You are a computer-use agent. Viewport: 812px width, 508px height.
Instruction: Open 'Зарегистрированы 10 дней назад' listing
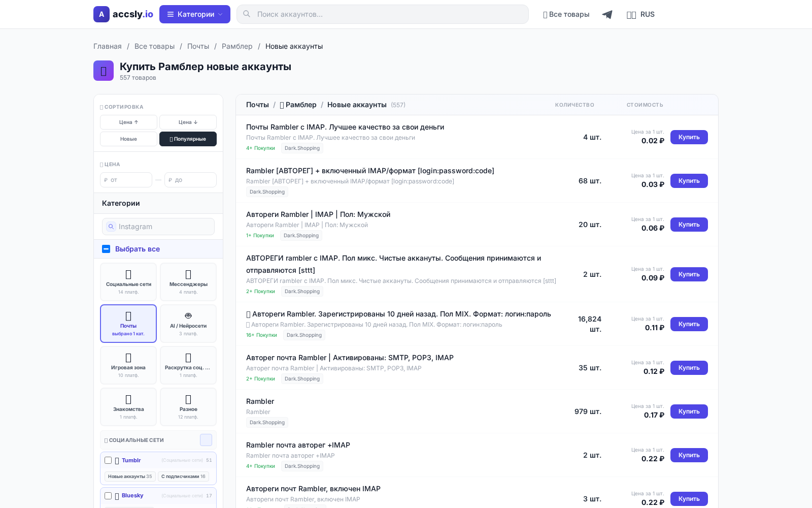(398, 314)
